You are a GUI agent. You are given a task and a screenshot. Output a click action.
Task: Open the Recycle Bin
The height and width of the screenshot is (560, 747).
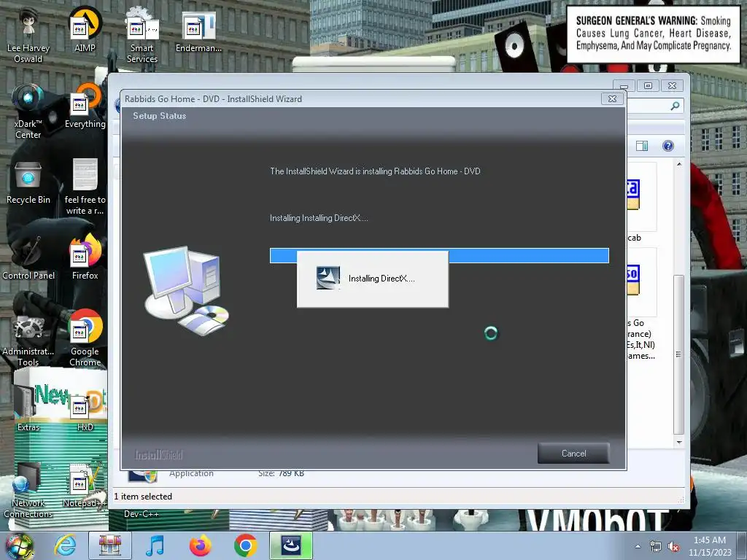click(28, 183)
